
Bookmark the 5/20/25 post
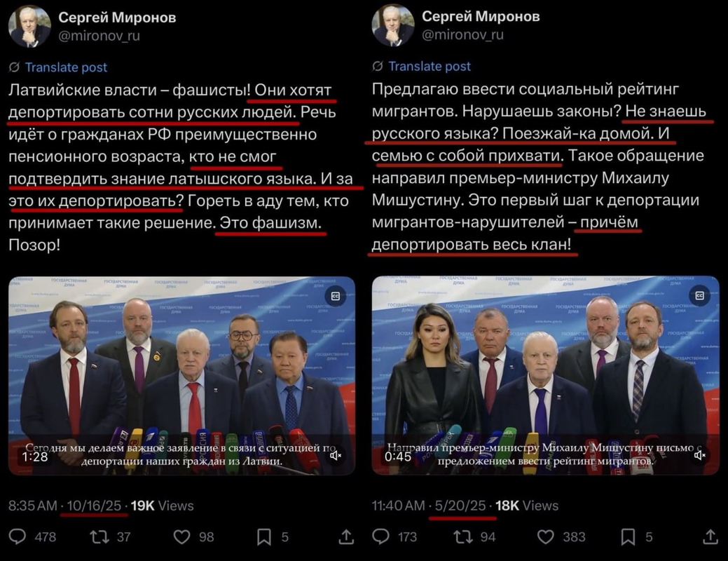628,537
